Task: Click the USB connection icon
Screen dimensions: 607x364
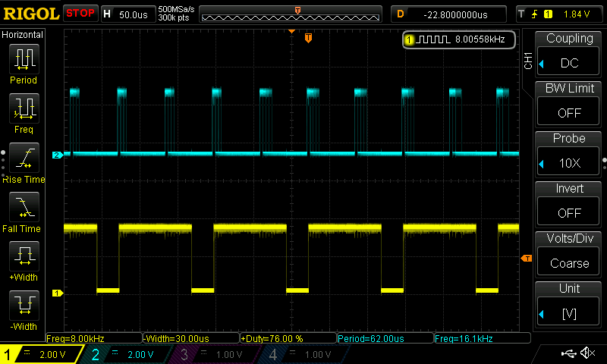Action: pyautogui.click(x=568, y=353)
